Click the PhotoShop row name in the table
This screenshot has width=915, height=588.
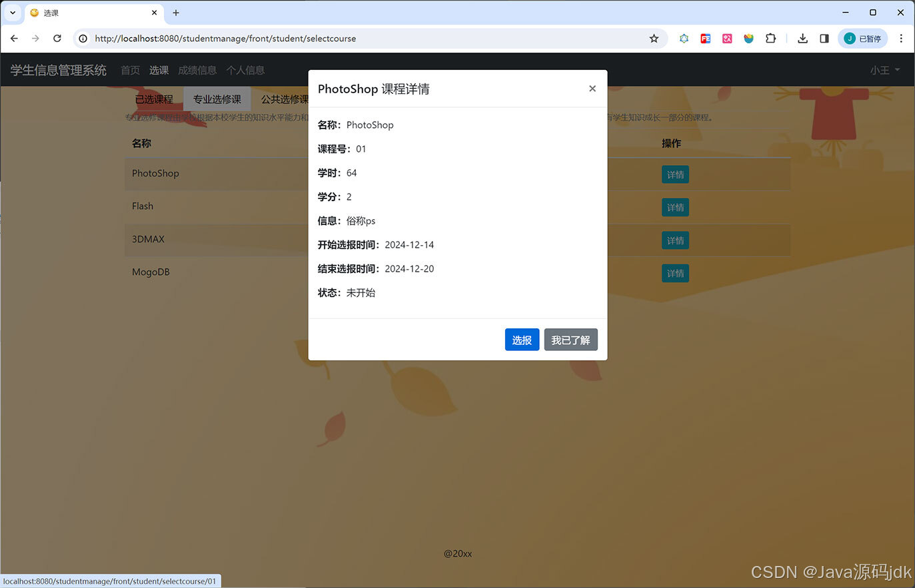pos(155,173)
